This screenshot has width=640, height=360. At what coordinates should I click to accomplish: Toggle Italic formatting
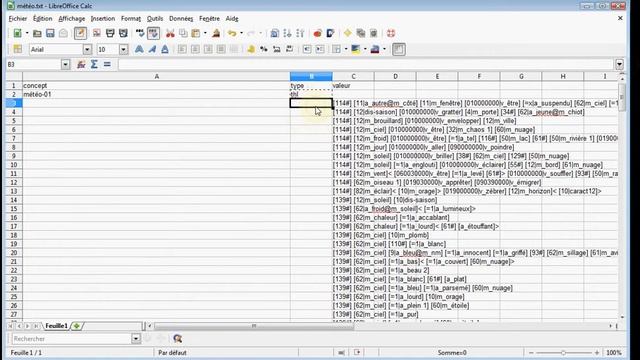152,49
